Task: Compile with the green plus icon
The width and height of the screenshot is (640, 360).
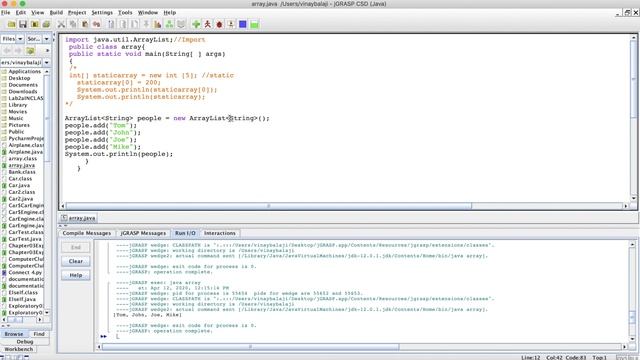Action: click(x=196, y=24)
